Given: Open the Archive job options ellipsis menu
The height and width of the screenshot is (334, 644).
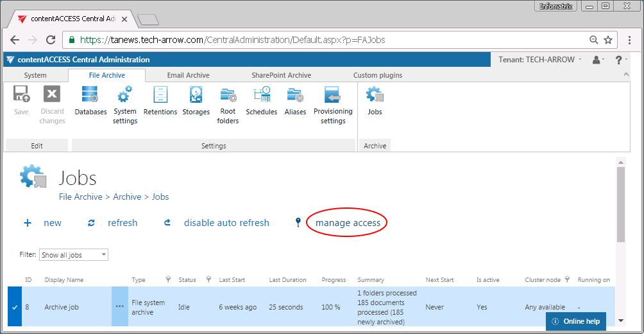Looking at the screenshot, I should point(119,307).
